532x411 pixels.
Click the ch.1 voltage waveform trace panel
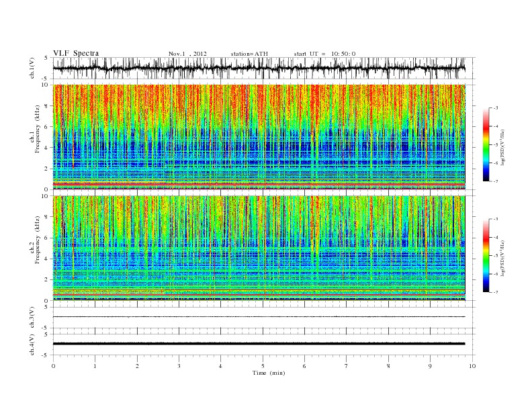[263, 68]
